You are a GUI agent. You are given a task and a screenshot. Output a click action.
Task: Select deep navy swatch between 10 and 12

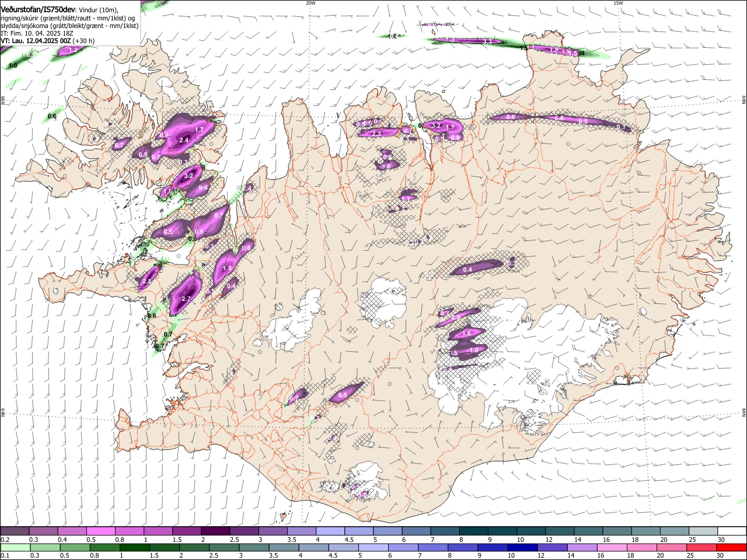pos(522,547)
